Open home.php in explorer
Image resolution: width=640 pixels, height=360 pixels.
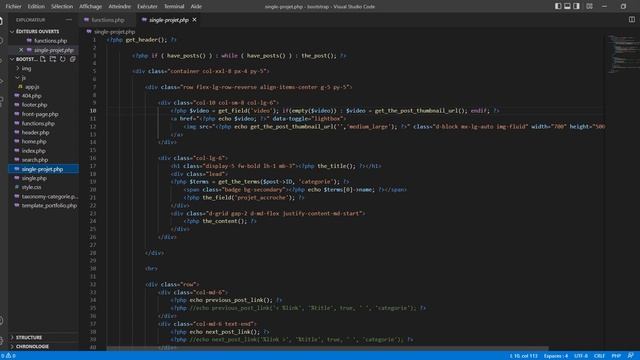click(34, 142)
